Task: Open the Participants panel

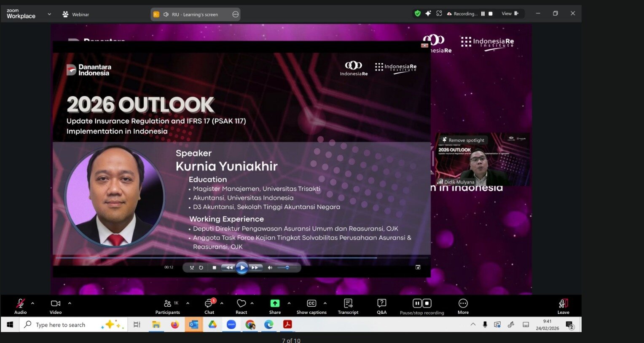Action: pyautogui.click(x=167, y=305)
